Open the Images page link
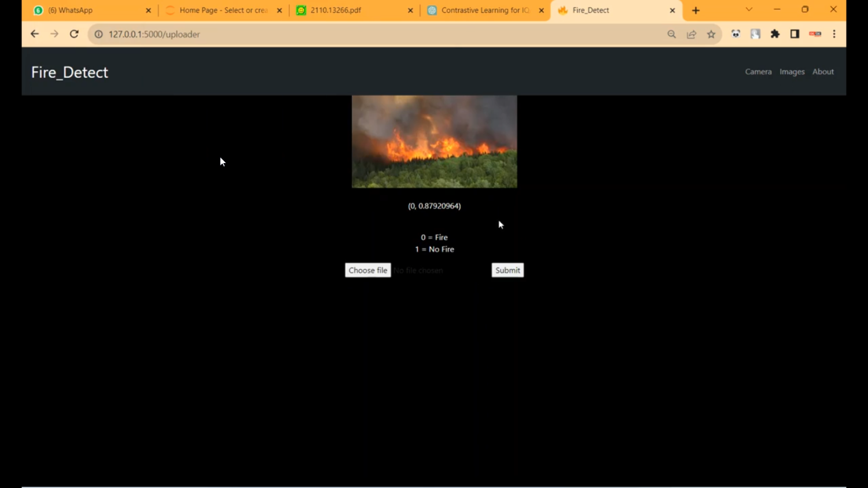868x488 pixels. point(792,72)
